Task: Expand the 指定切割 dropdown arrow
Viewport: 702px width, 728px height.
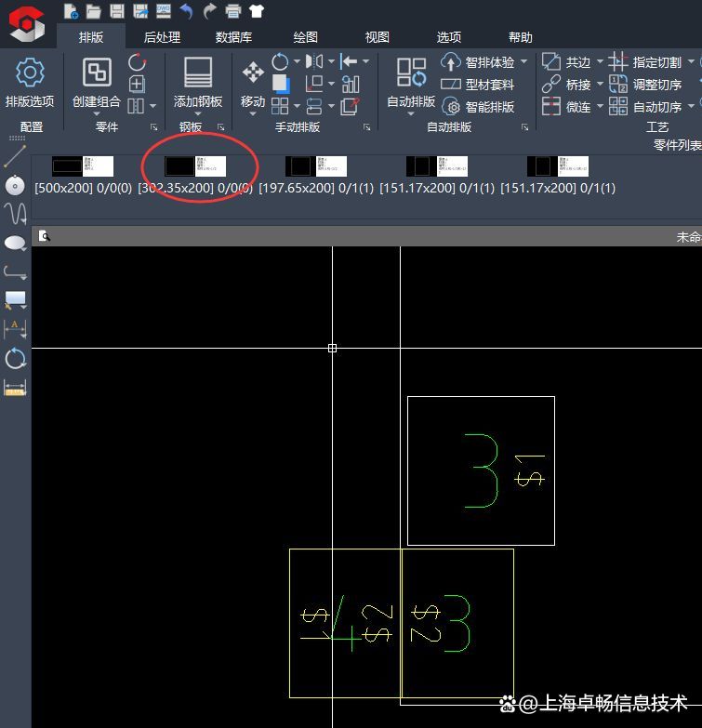Action: [x=691, y=61]
